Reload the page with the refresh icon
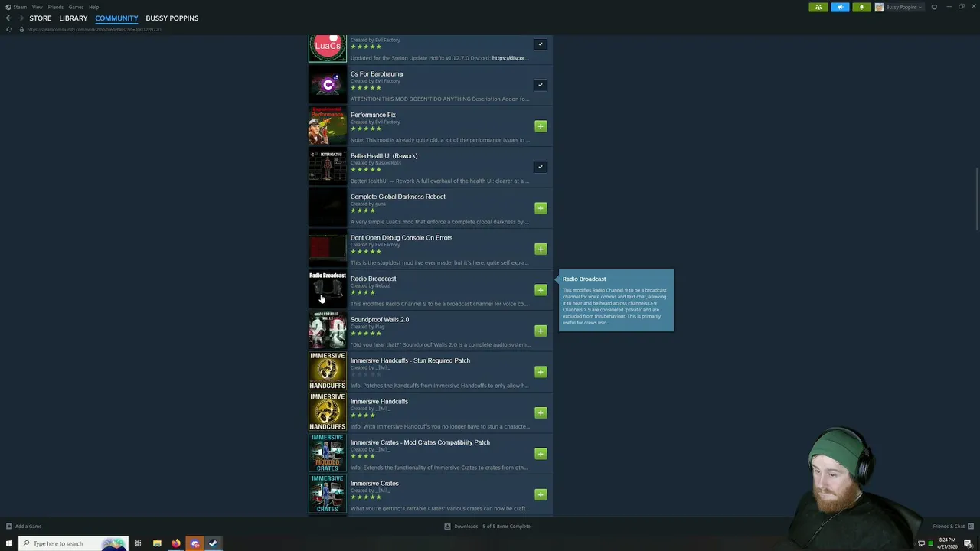 [9, 29]
